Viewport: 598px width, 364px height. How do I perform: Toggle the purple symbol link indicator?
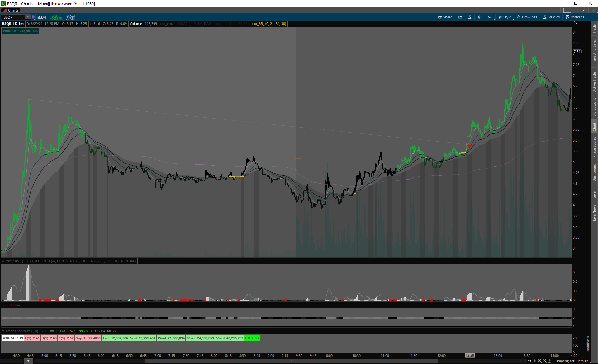click(33, 17)
